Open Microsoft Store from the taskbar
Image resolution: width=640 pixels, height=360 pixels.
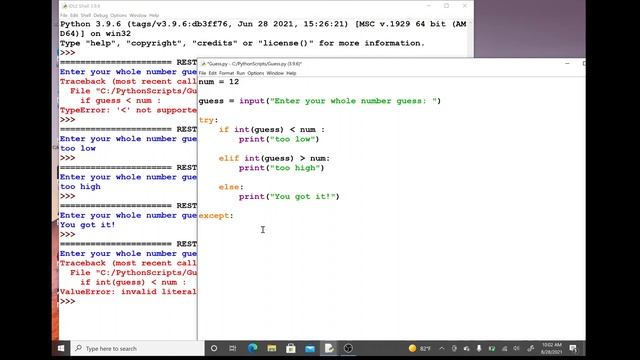pyautogui.click(x=291, y=348)
